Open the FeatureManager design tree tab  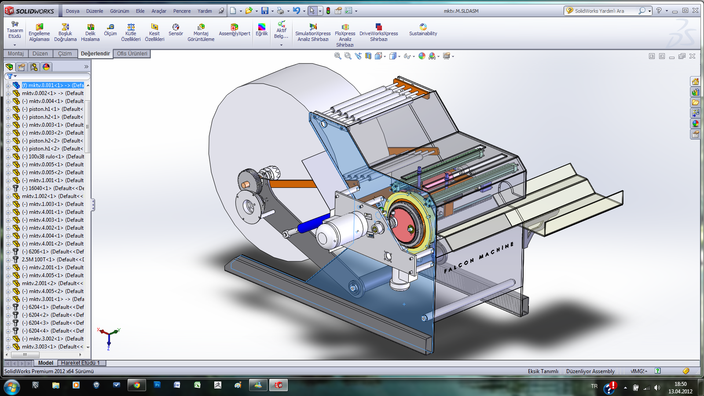[9, 67]
